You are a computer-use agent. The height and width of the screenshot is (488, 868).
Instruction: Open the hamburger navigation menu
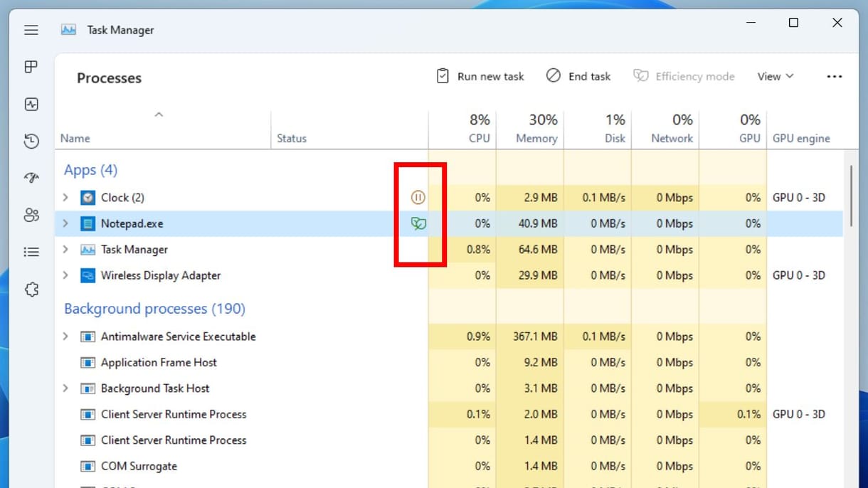(x=31, y=30)
